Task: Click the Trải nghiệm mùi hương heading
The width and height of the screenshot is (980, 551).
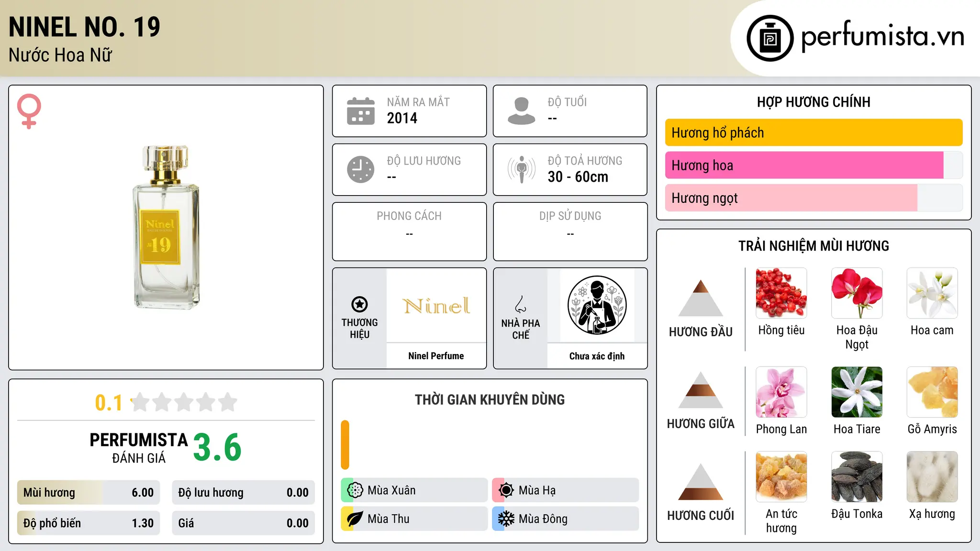Action: coord(813,246)
